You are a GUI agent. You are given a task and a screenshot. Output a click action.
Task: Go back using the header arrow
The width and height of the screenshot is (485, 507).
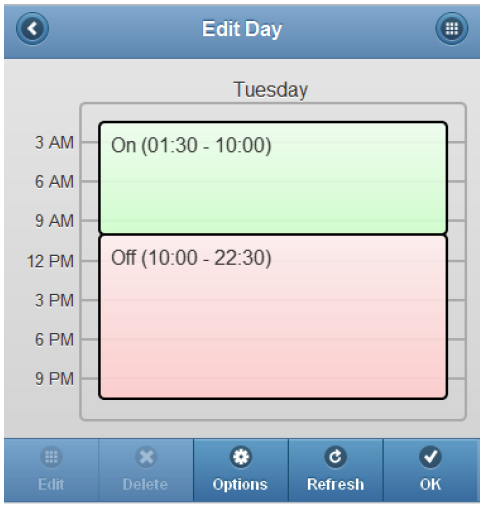click(32, 29)
